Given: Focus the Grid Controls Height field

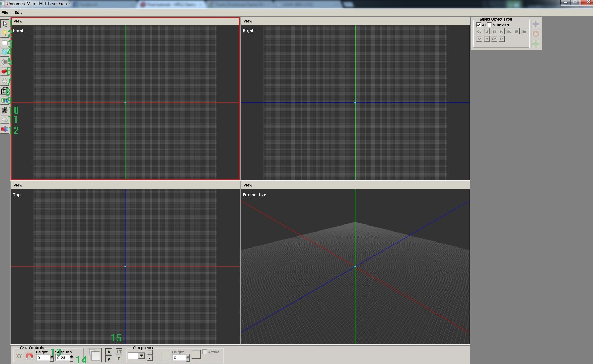Looking at the screenshot, I should [43, 358].
